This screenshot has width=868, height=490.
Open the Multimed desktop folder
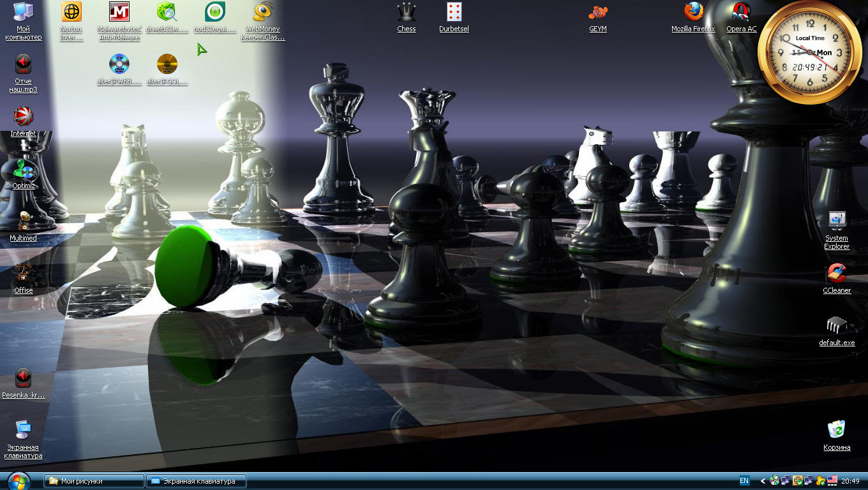24,227
